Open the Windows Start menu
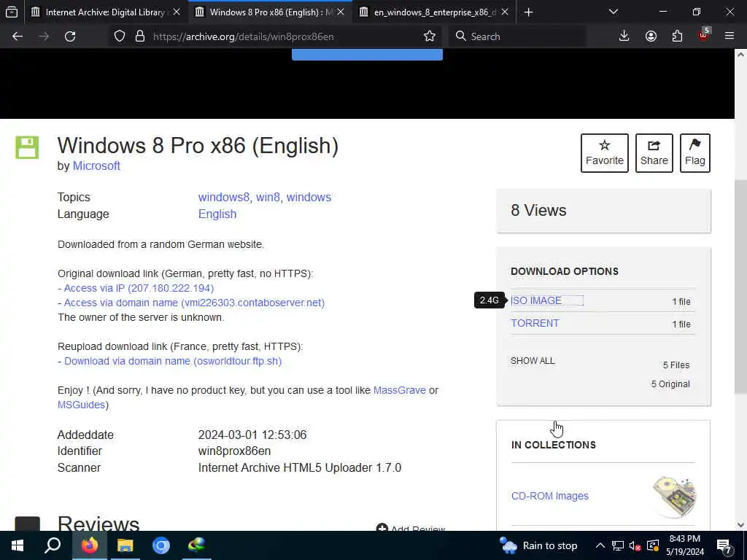 18,545
